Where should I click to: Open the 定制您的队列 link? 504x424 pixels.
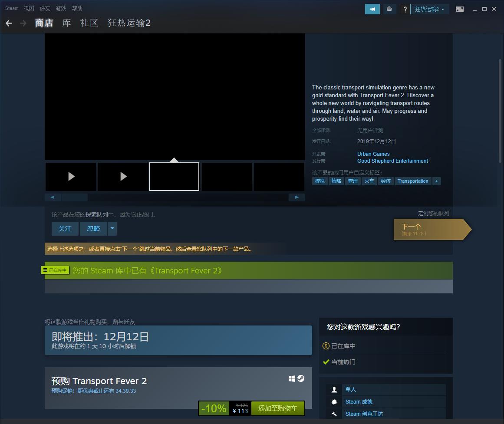point(433,214)
